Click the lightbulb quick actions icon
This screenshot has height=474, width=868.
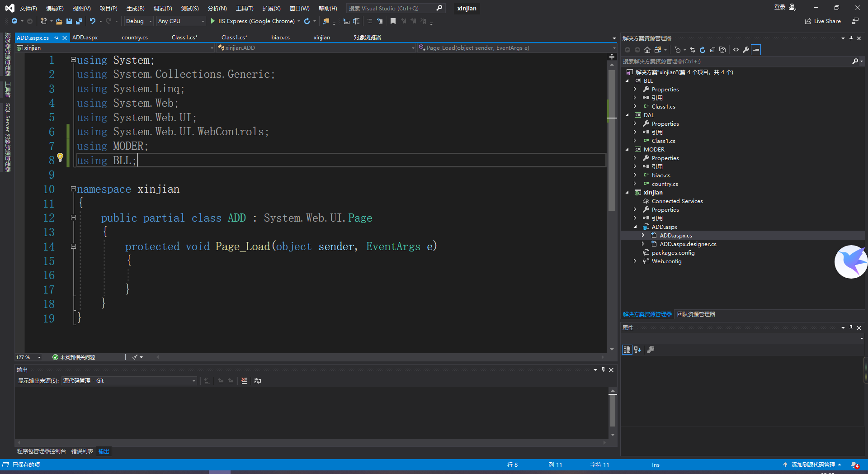60,157
